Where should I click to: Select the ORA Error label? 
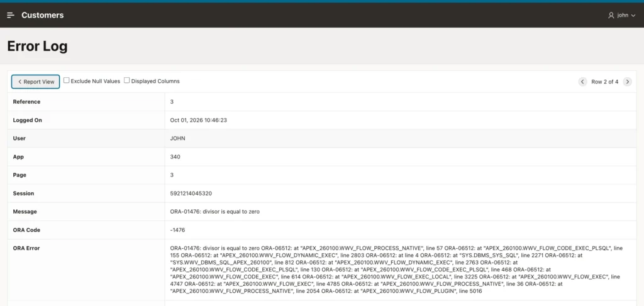26,248
